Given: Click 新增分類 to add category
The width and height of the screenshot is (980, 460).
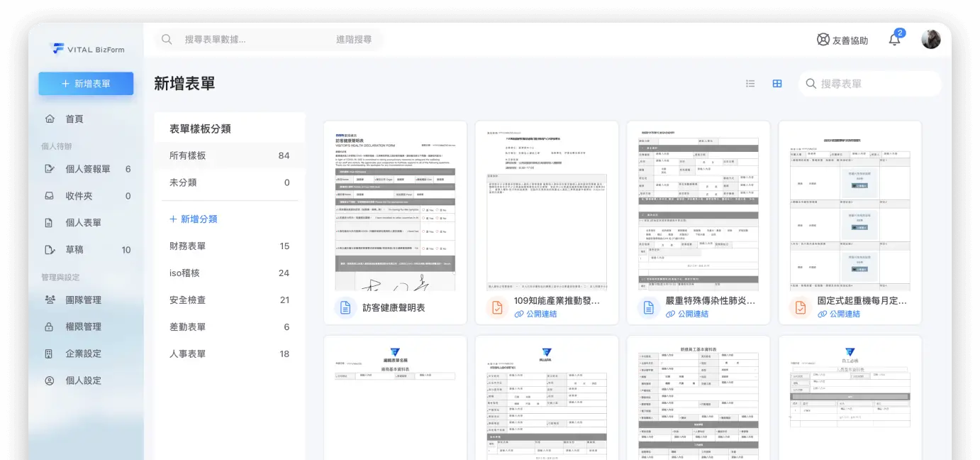Looking at the screenshot, I should point(194,219).
